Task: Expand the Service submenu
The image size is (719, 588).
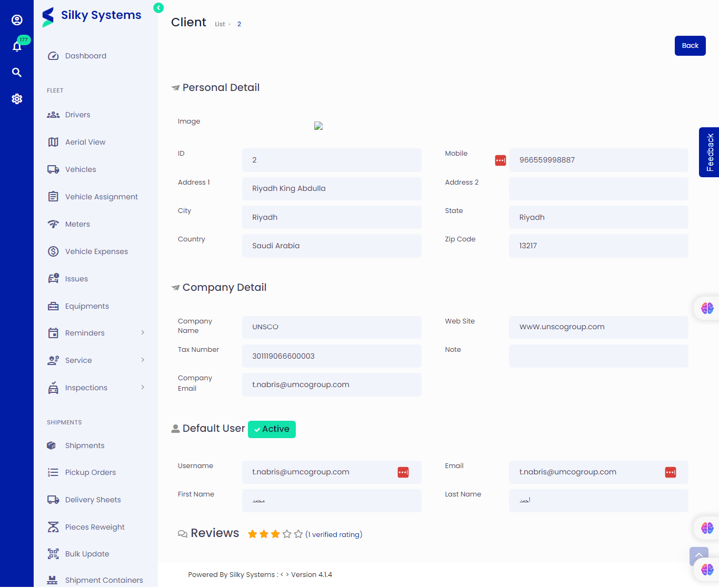Action: pos(143,360)
